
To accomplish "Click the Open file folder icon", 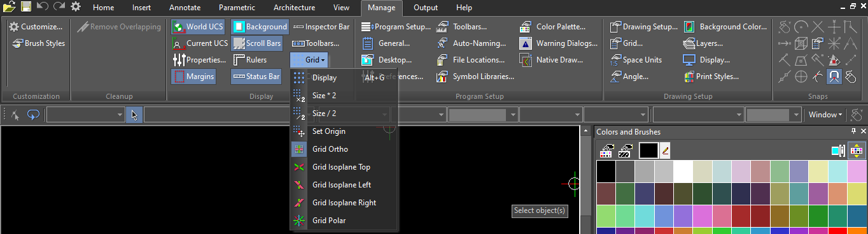I will pyautogui.click(x=9, y=7).
